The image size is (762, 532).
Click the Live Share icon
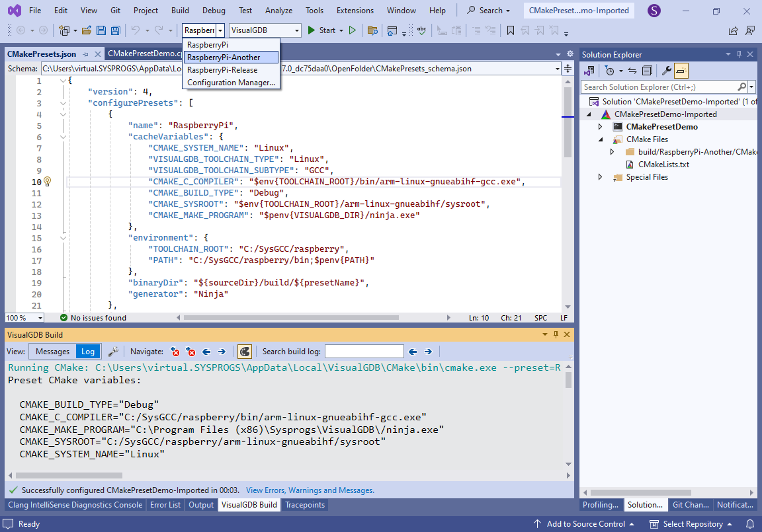(734, 30)
